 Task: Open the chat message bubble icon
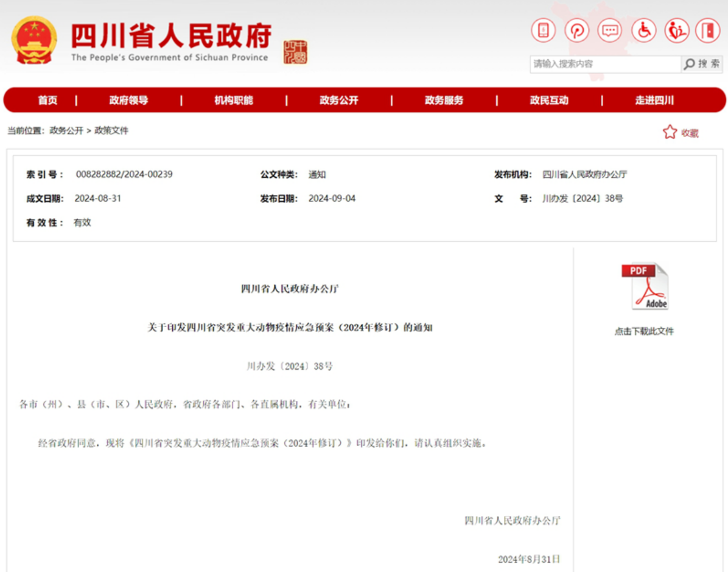coord(610,30)
